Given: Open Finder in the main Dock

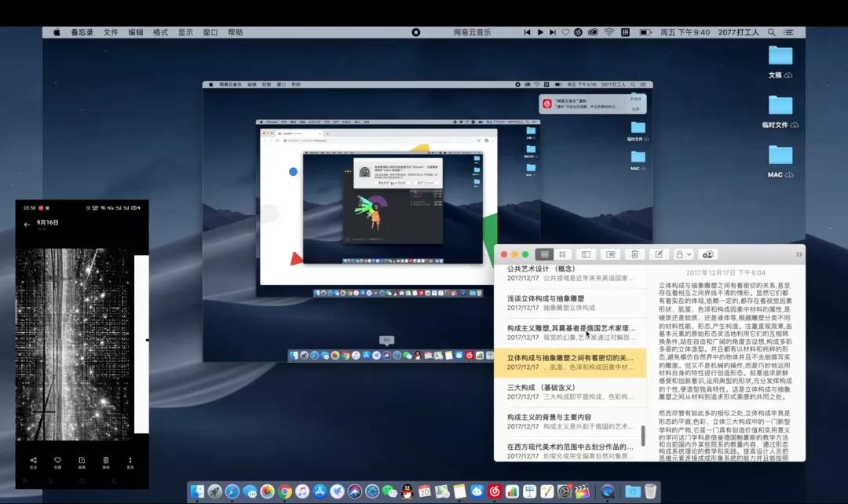Looking at the screenshot, I should click(197, 491).
